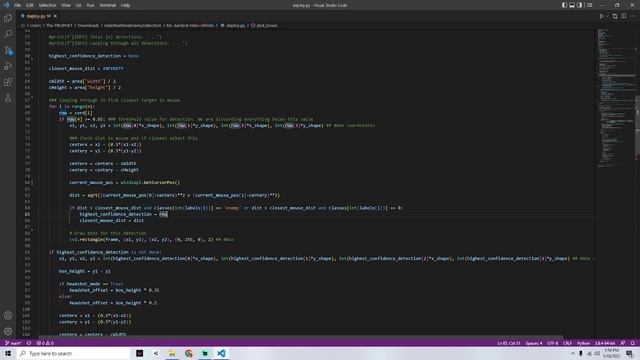Change encoding via UTF-8 status item
Viewport: 640px width, 360px height.
(553, 343)
